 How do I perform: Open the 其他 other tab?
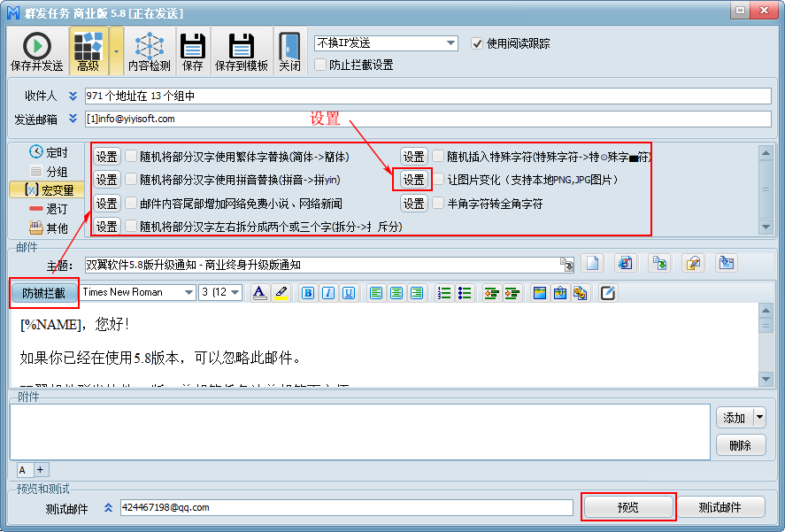[x=48, y=227]
